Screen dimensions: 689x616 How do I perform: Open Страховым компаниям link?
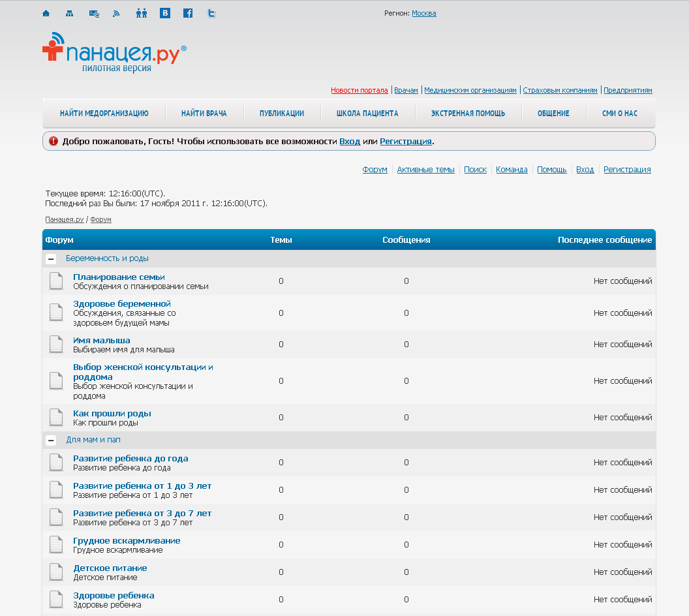coord(560,90)
